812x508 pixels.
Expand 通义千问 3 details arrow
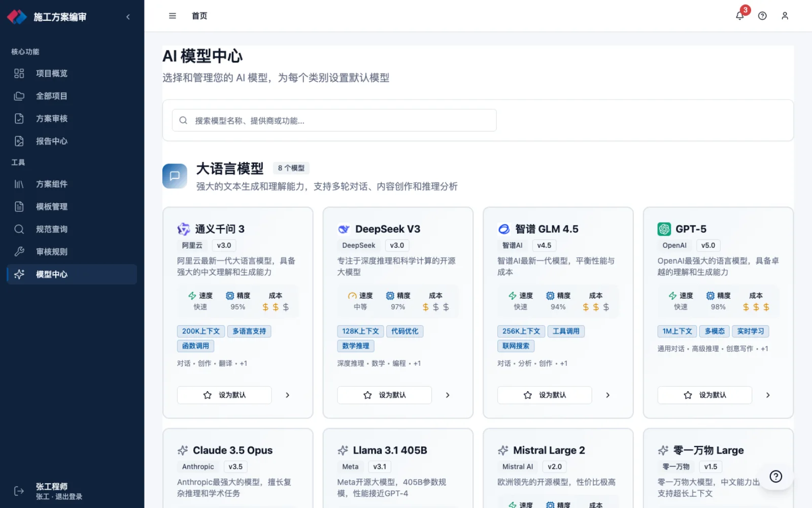coord(288,395)
